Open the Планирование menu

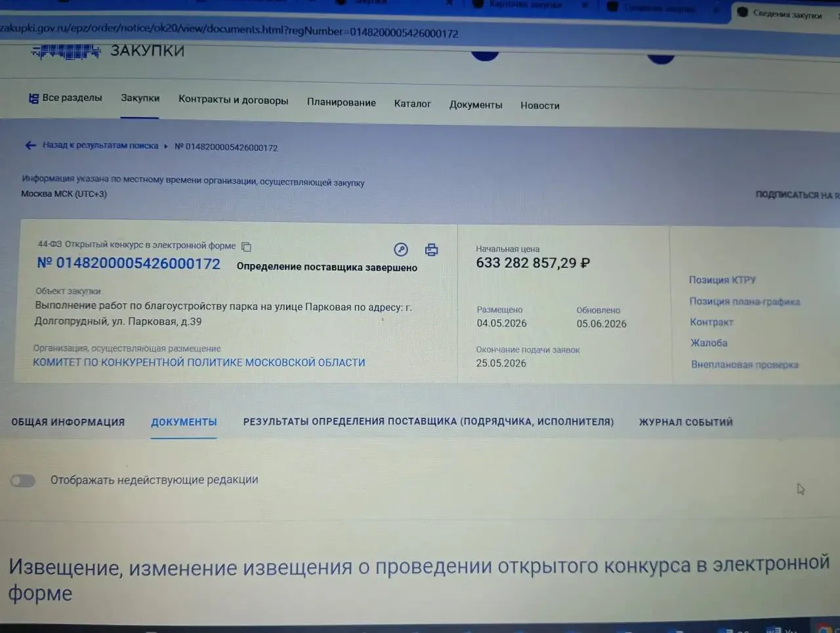(341, 102)
